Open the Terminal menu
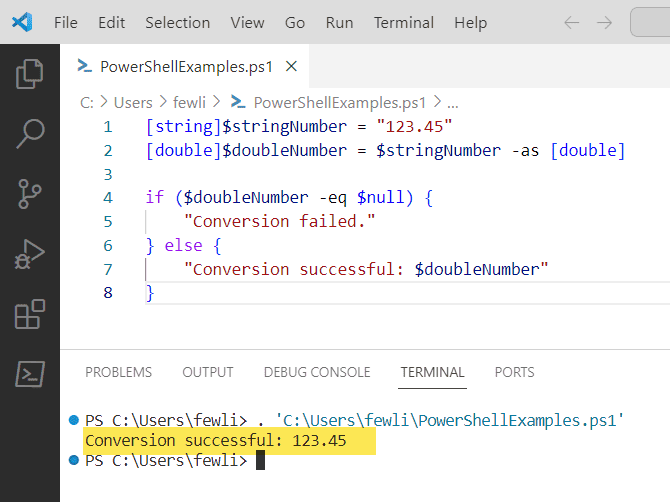The height and width of the screenshot is (502, 670). (404, 22)
